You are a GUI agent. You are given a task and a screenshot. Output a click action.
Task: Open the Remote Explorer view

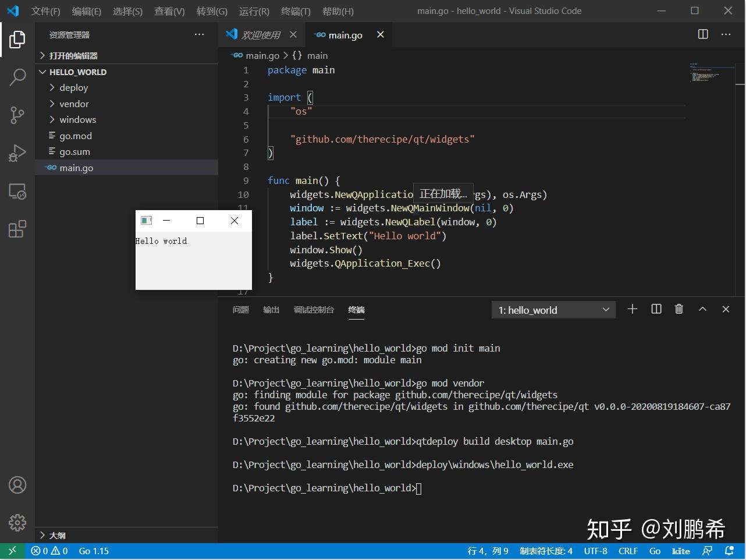click(x=17, y=192)
